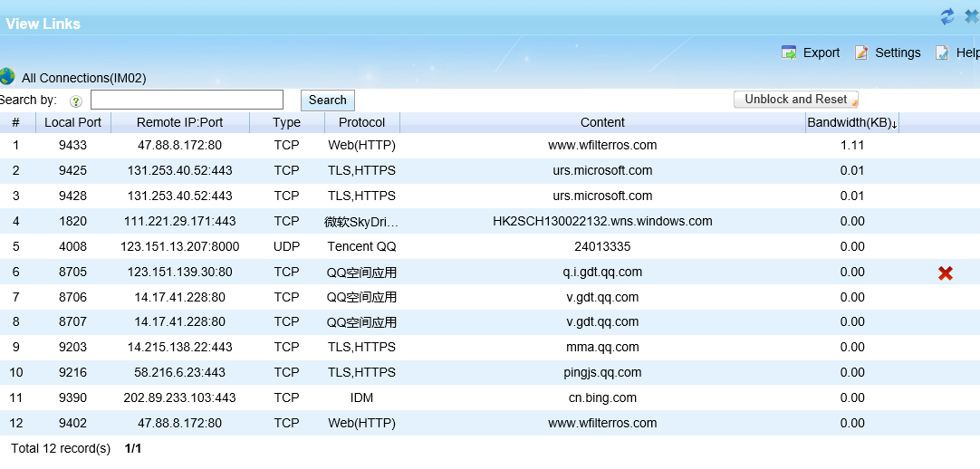
Task: Select IDM protocol cell
Action: pyautogui.click(x=362, y=397)
